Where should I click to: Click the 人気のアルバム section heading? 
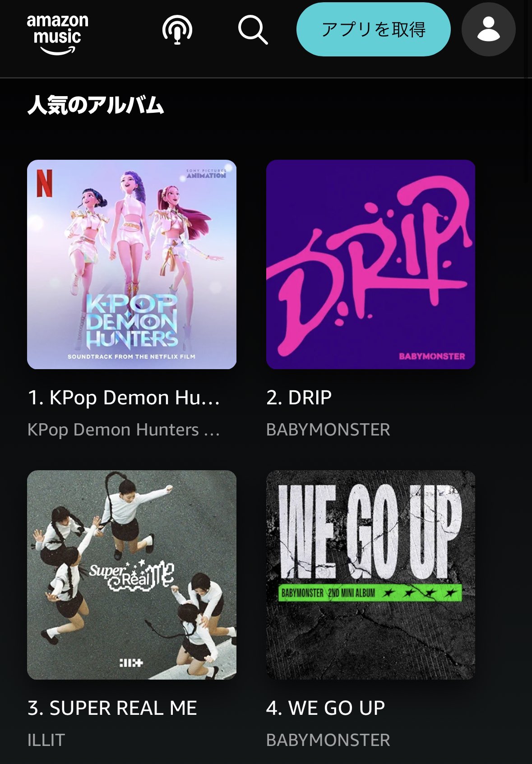pos(95,105)
